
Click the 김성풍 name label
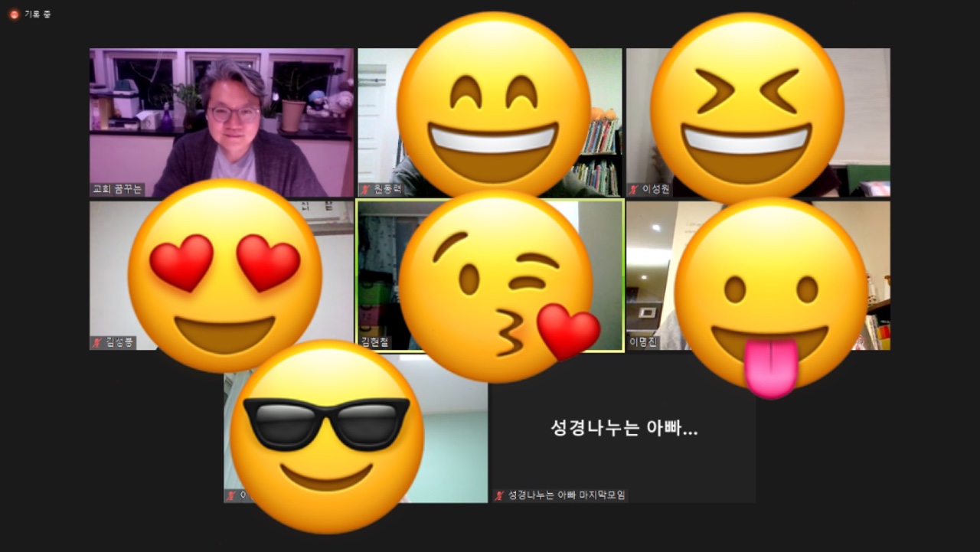click(119, 342)
